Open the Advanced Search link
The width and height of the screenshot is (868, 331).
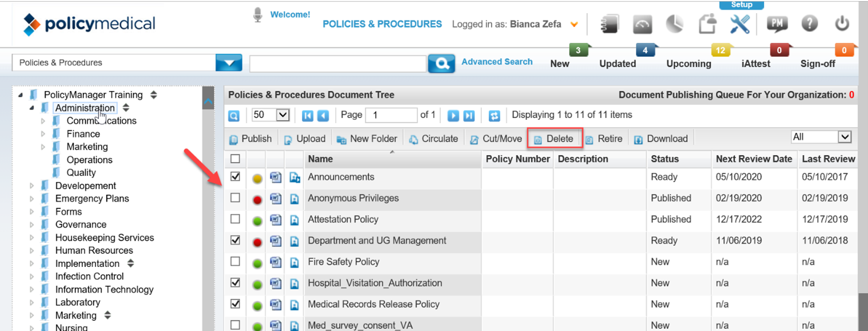coord(497,62)
